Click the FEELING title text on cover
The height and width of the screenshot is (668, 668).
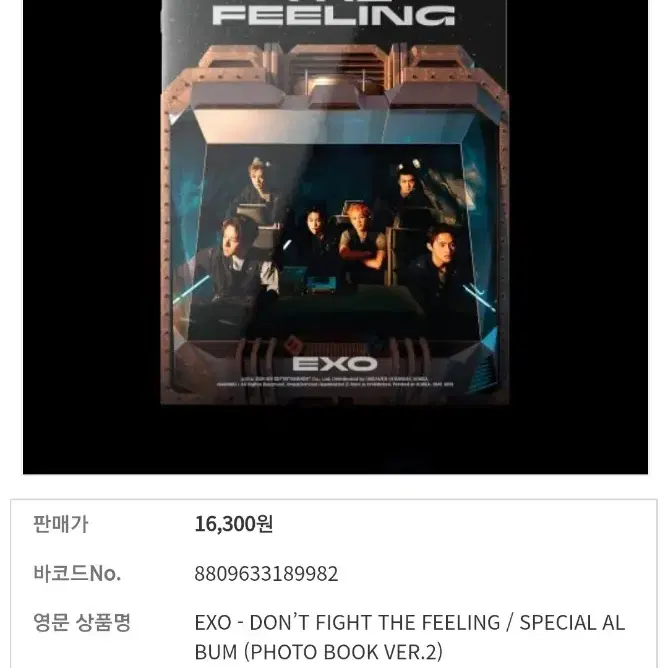(334, 15)
